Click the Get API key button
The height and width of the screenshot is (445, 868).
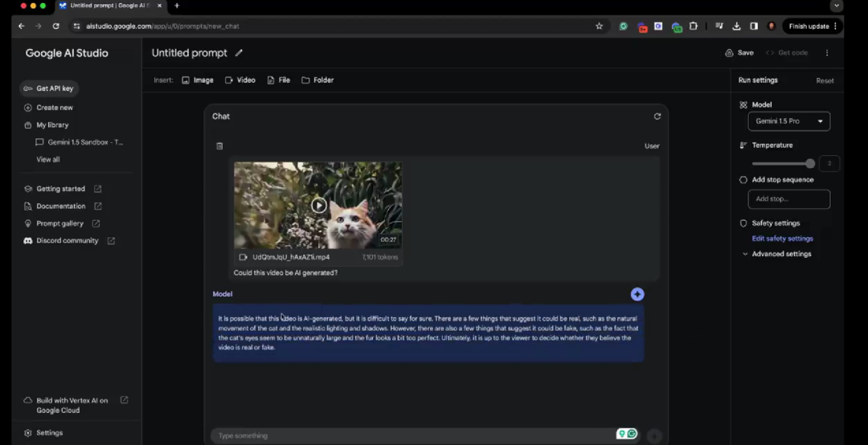(x=48, y=88)
